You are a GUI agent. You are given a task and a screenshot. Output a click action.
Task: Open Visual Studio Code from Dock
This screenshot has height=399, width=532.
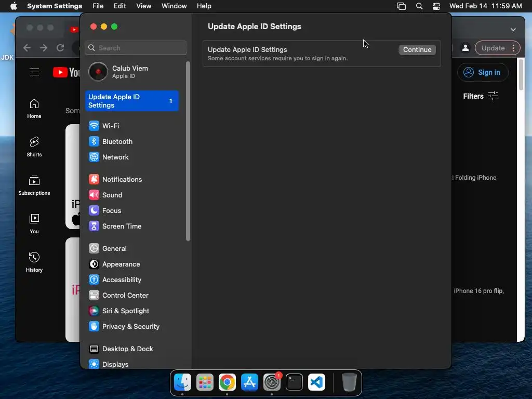pyautogui.click(x=316, y=382)
